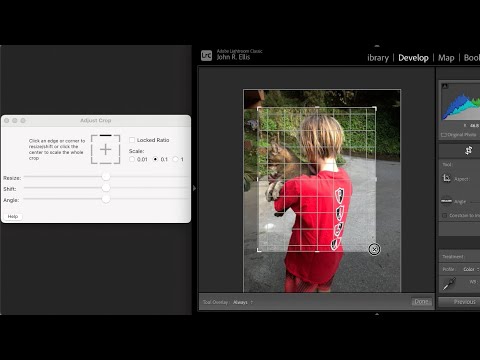This screenshot has width=480, height=360.
Task: Enable the Locked Ratio checkbox
Action: 132,140
